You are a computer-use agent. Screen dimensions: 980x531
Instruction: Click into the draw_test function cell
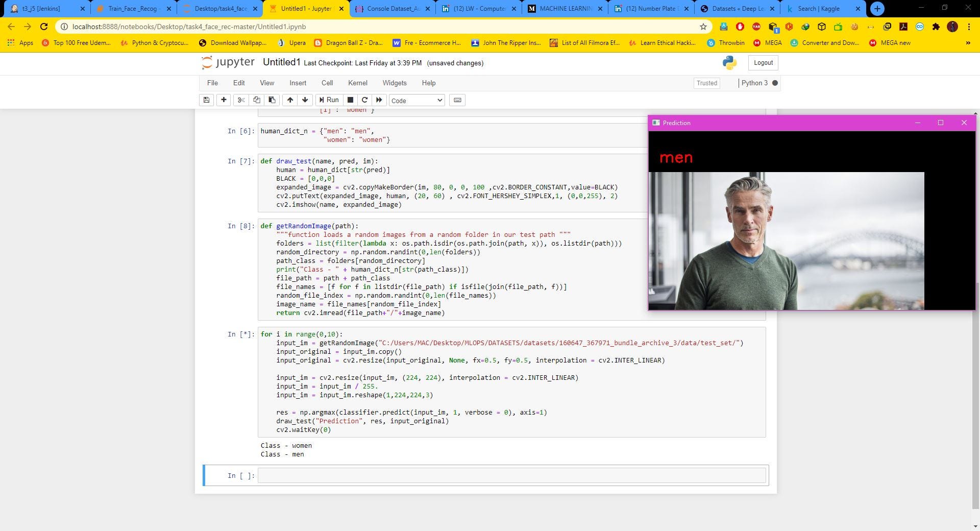click(452, 183)
